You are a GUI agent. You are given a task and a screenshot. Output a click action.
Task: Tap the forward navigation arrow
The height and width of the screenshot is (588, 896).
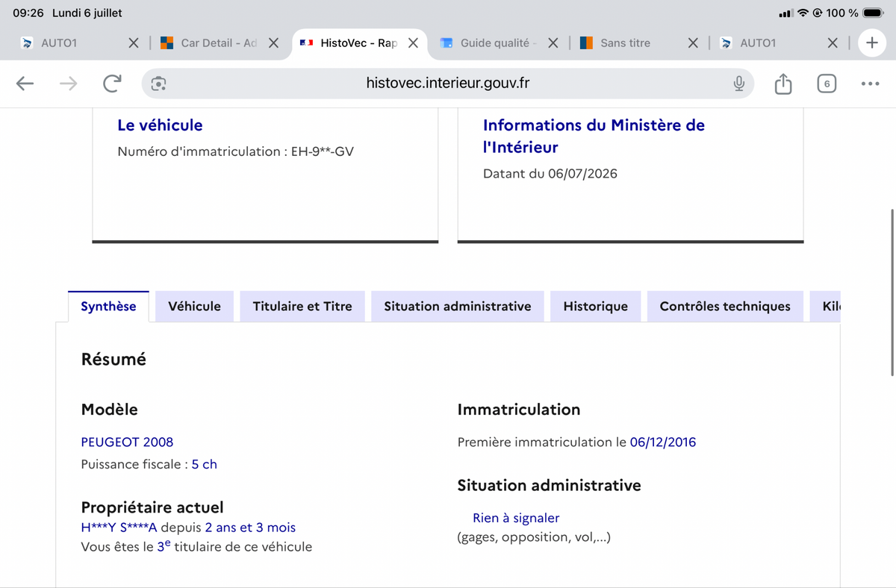pyautogui.click(x=68, y=84)
